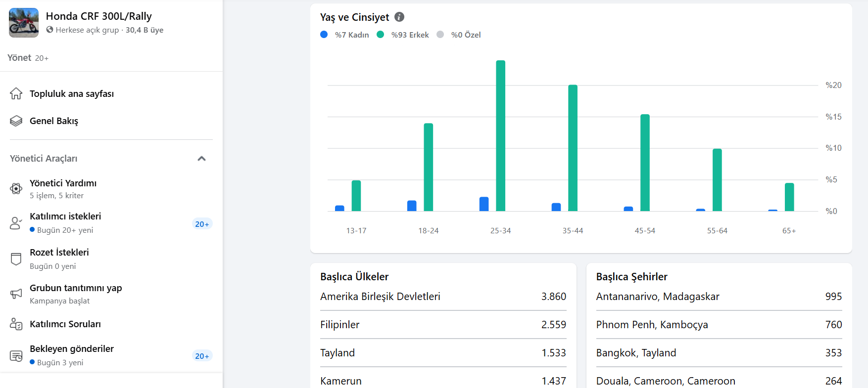Viewport: 868px width, 388px height.
Task: Click the 20+ badge next to Bekleyen gönderiler
Action: click(x=202, y=356)
